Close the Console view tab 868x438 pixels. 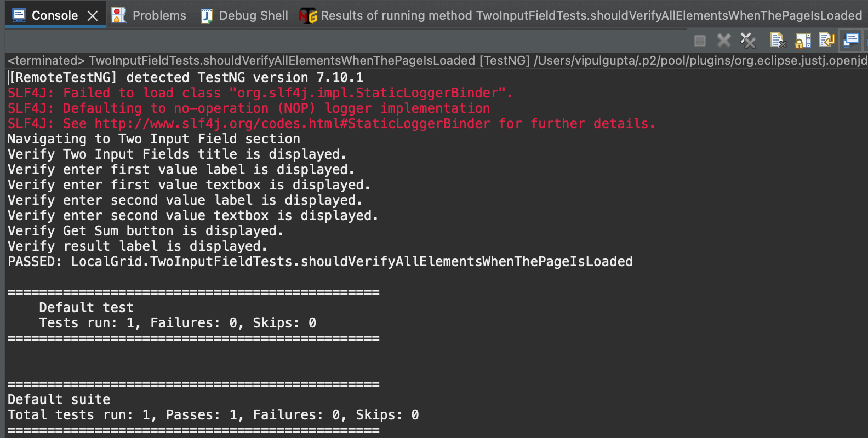click(x=93, y=16)
